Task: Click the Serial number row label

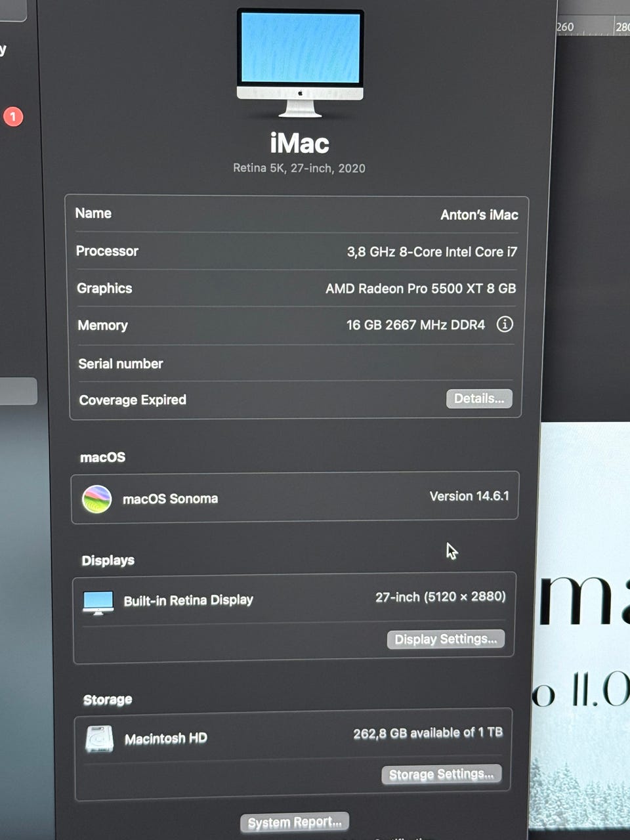Action: [121, 364]
